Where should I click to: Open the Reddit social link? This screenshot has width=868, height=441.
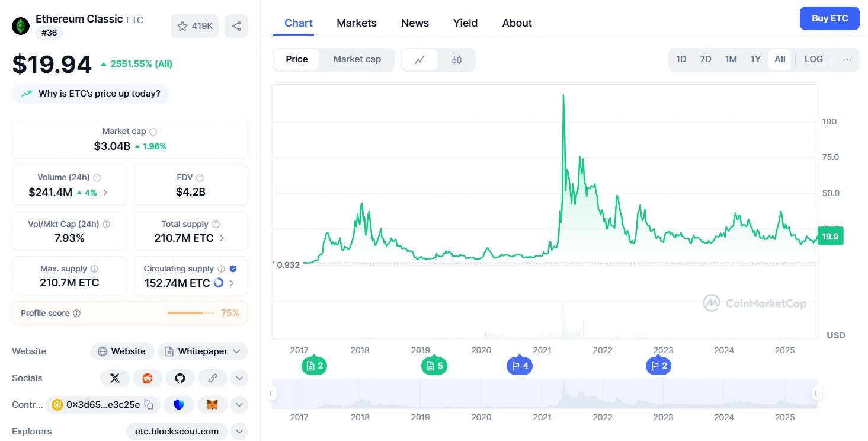148,378
